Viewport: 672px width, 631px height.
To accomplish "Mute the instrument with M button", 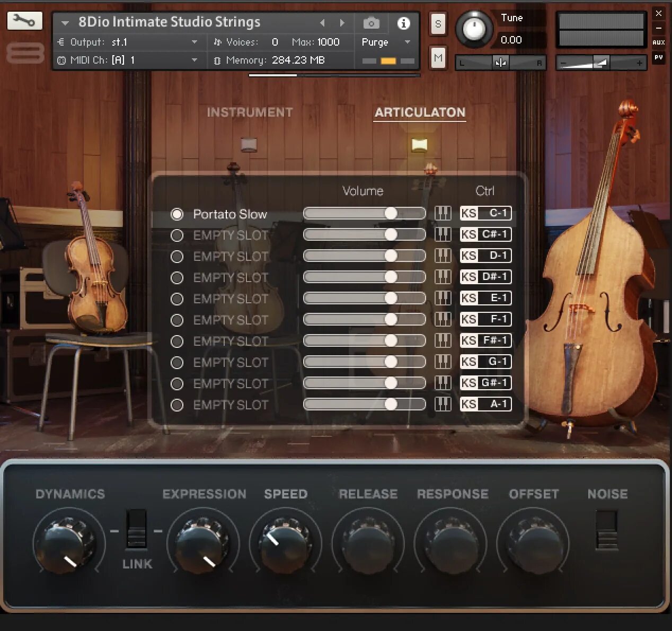I will [x=438, y=57].
